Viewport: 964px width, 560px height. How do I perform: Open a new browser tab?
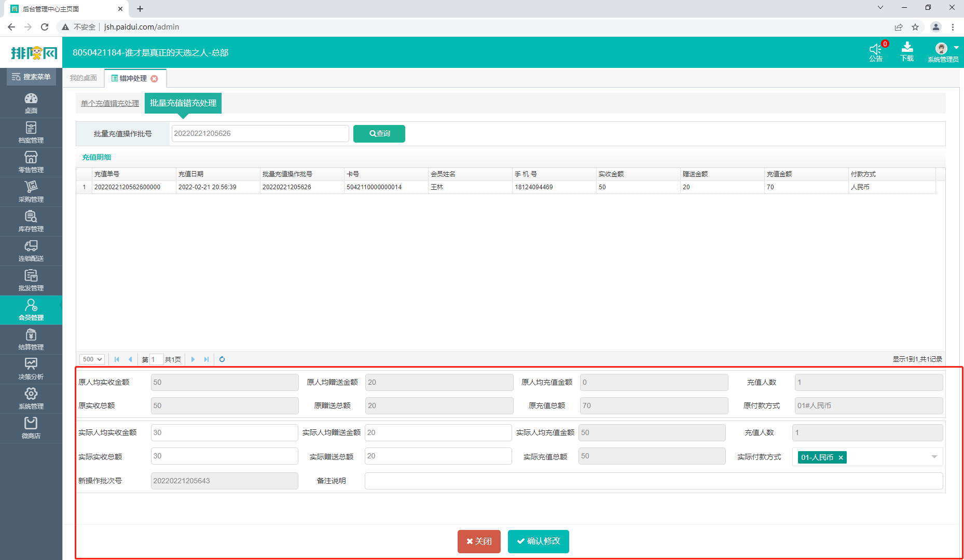coord(140,9)
